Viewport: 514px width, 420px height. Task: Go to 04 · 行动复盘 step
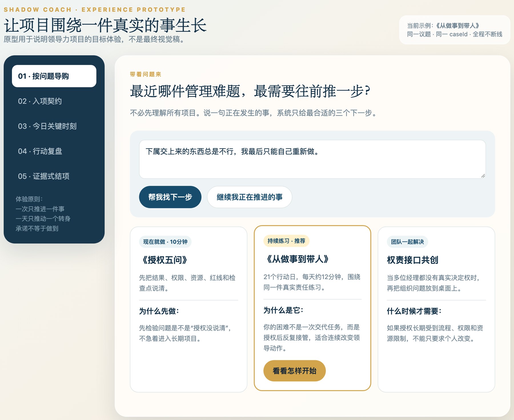click(x=54, y=151)
